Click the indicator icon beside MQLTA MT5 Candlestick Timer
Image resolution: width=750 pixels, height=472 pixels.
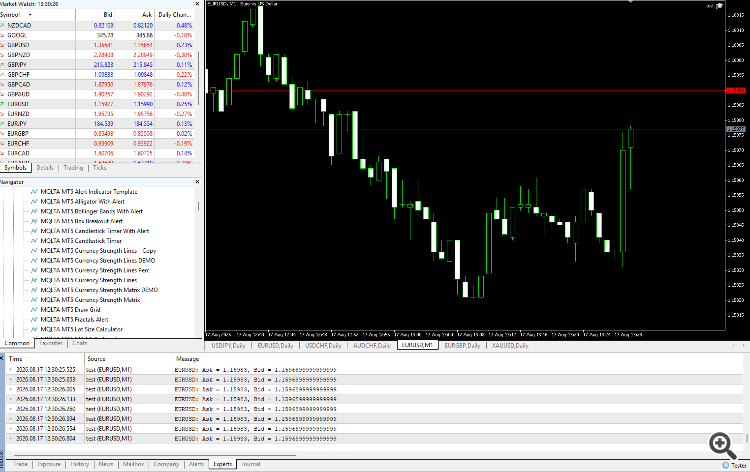pos(34,241)
